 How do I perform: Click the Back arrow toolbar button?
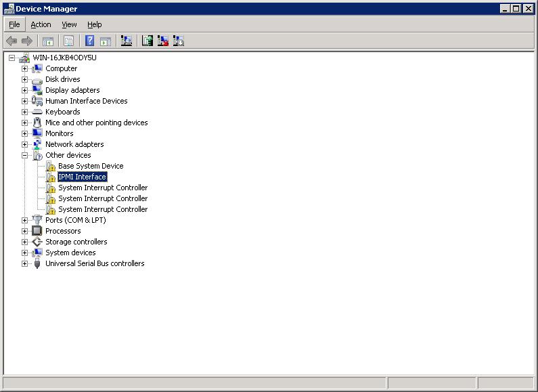(12, 41)
